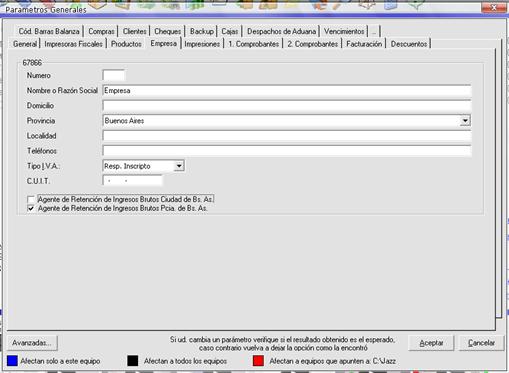
Task: Click the Cancelar button
Action: click(x=481, y=343)
